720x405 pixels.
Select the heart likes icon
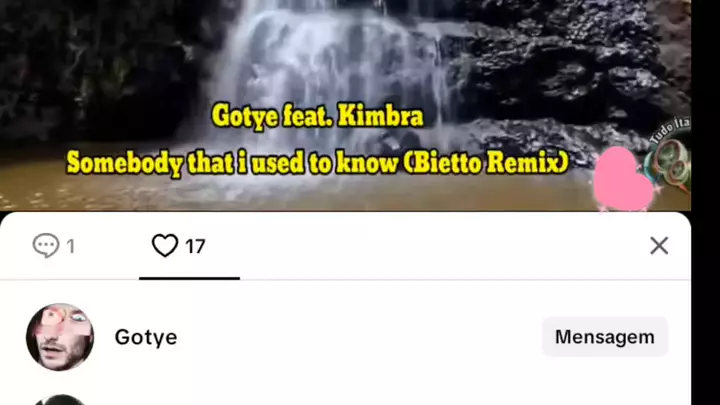tap(165, 245)
